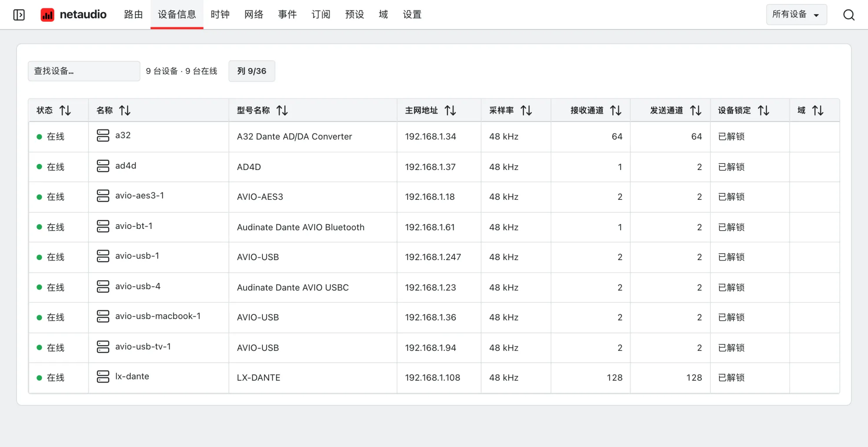Sort by 发送通道 column arrows
868x447 pixels.
pyautogui.click(x=696, y=111)
